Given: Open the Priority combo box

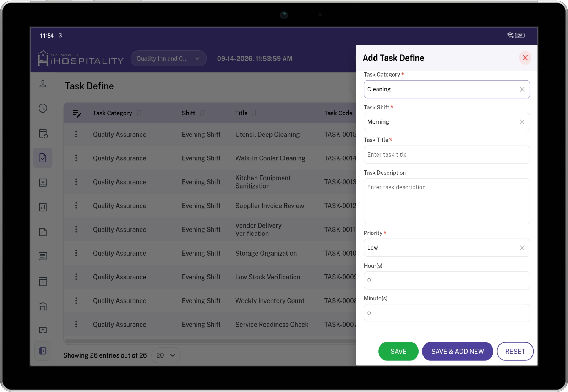Looking at the screenshot, I should [x=447, y=248].
